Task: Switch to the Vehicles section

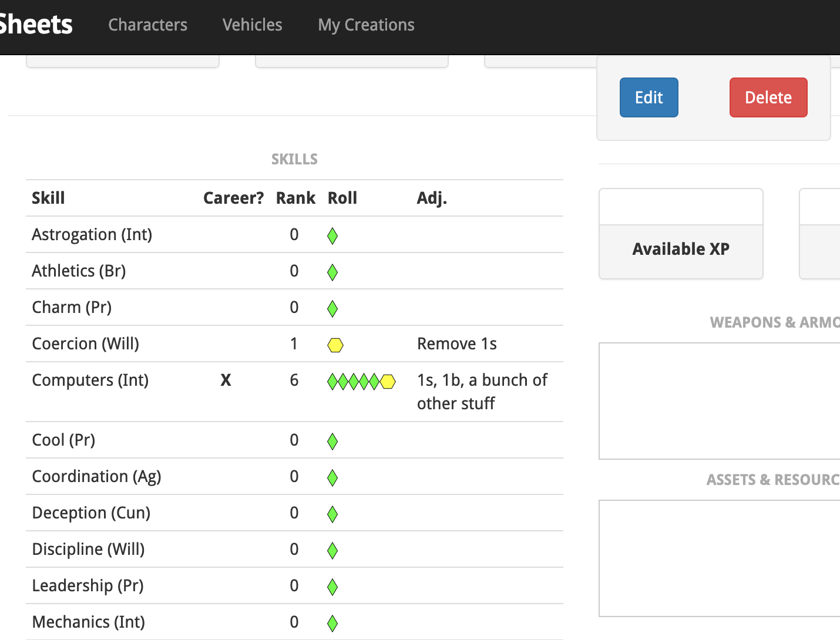Action: [252, 25]
